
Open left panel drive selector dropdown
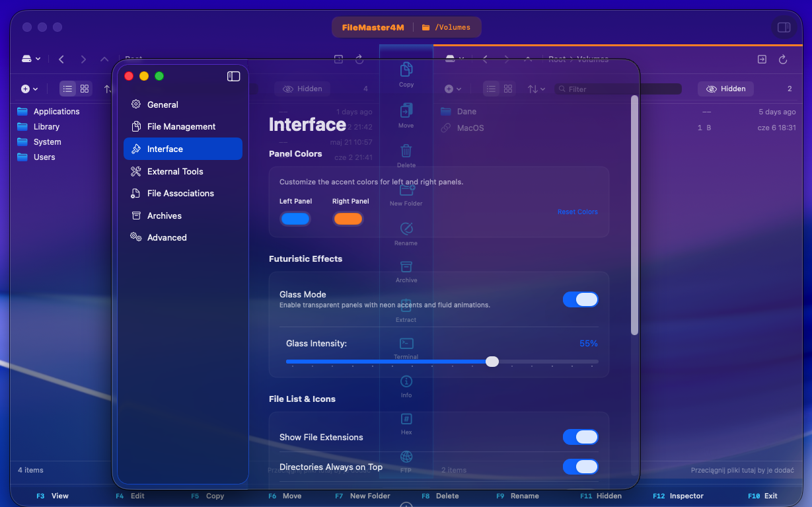click(x=30, y=59)
